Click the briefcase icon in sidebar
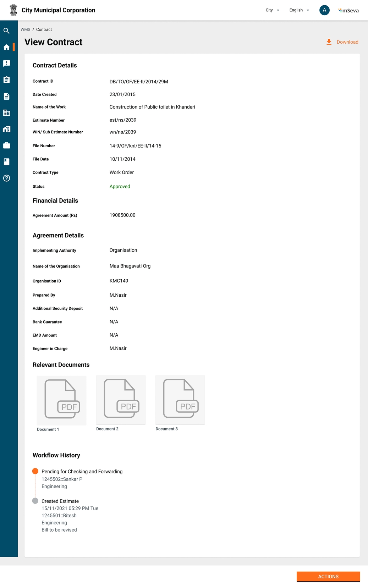Viewport: 368px width, 588px height. (6, 145)
